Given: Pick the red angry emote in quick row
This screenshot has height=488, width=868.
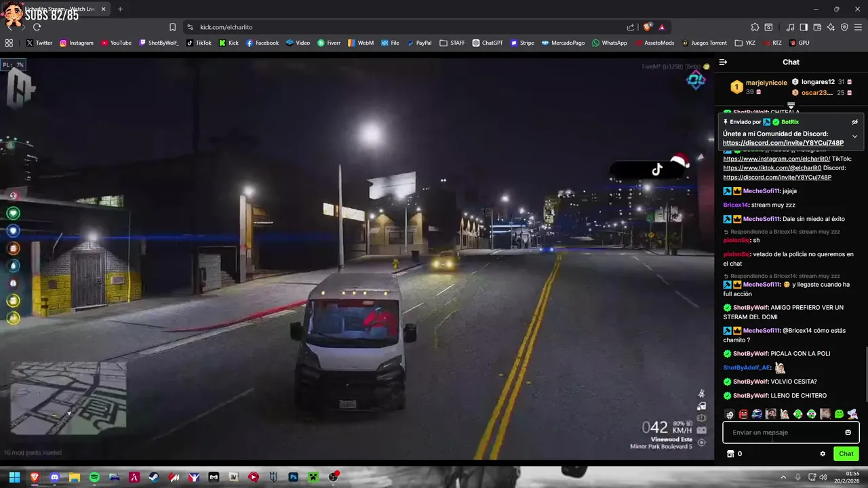Looking at the screenshot, I should click(x=743, y=413).
